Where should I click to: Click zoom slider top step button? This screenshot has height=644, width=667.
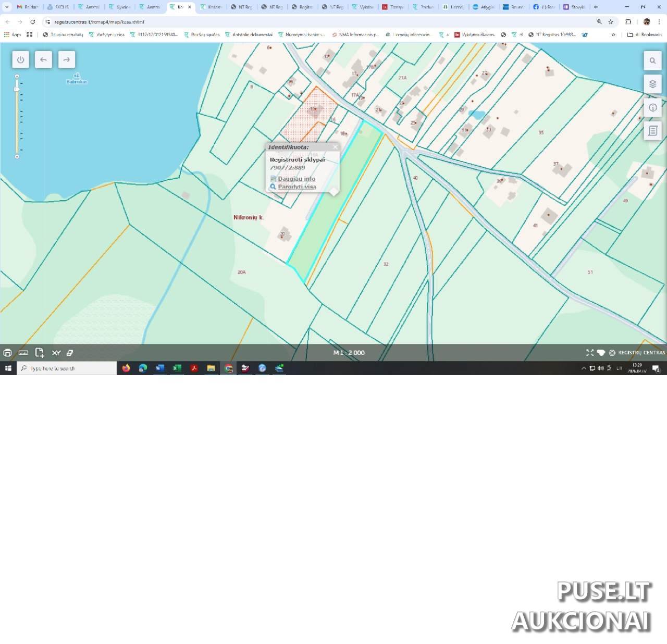[x=17, y=77]
